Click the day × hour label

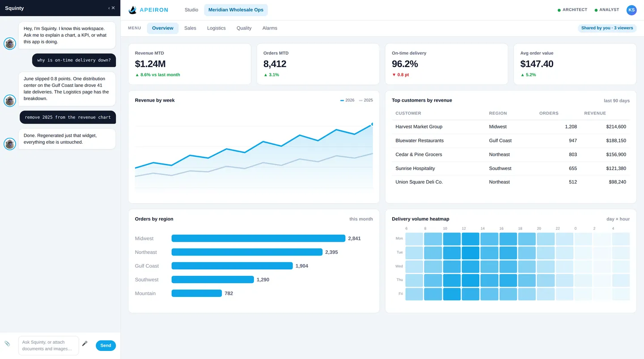[618, 219]
